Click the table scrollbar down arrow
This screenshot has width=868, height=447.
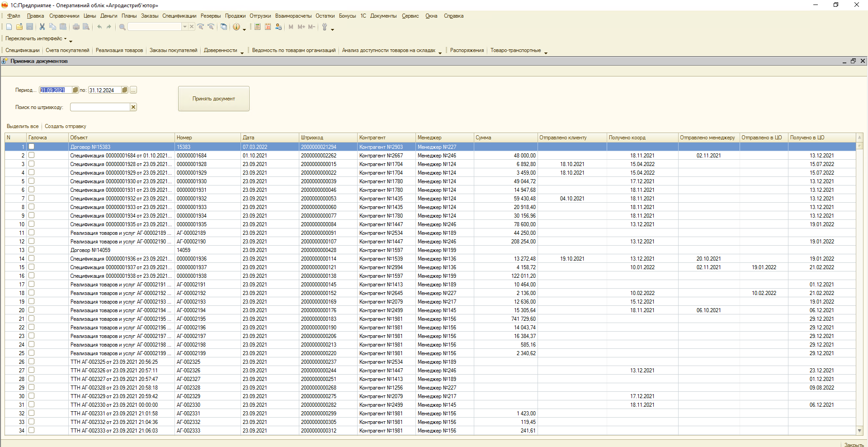tap(859, 431)
